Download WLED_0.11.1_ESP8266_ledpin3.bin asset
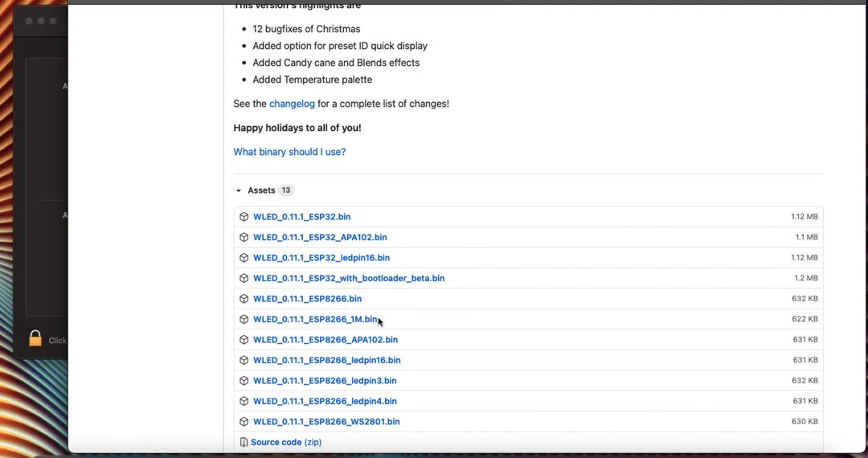This screenshot has width=868, height=458. 325,381
